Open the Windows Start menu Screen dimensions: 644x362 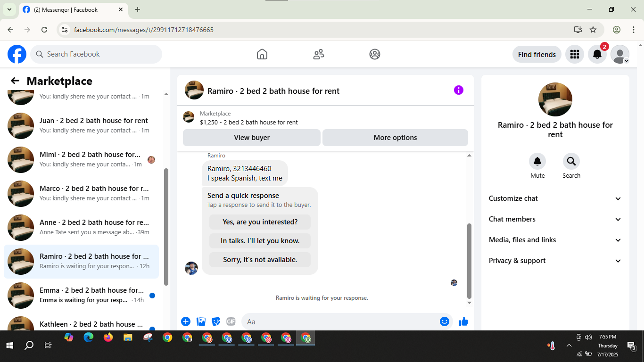point(9,346)
